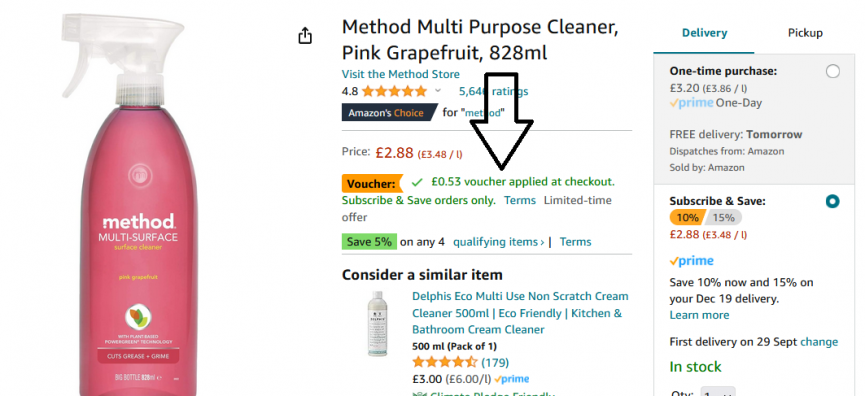The height and width of the screenshot is (396, 865).
Task: Click the orange Voucher badge
Action: tap(372, 183)
